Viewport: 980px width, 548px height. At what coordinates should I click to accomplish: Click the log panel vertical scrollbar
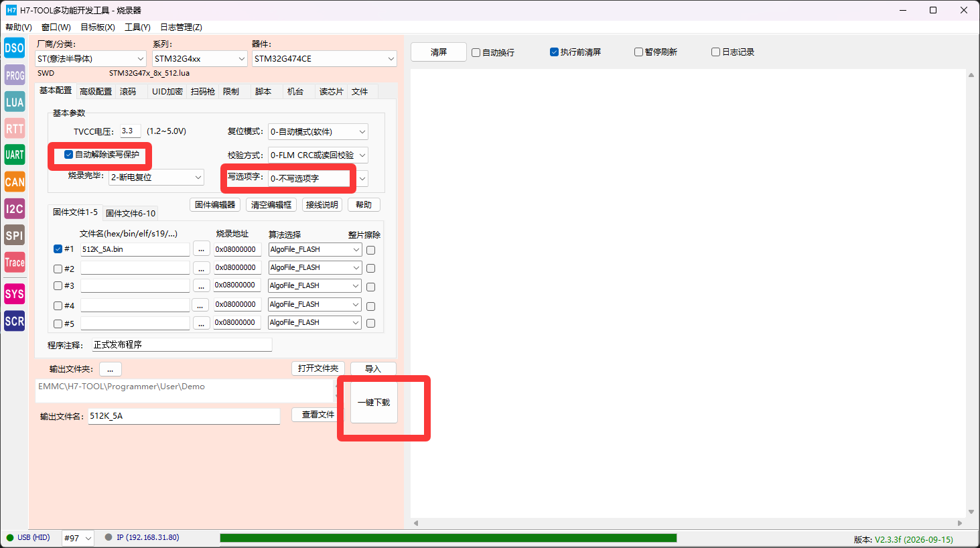pyautogui.click(x=971, y=293)
